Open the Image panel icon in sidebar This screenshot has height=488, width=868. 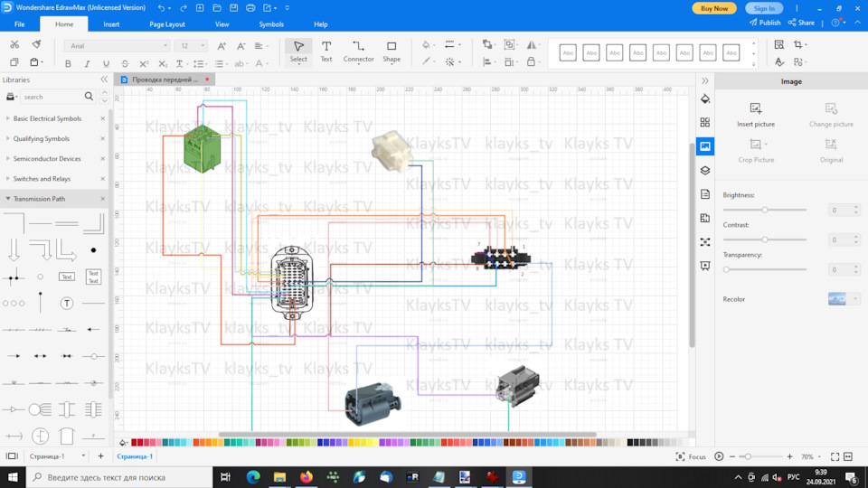click(704, 146)
